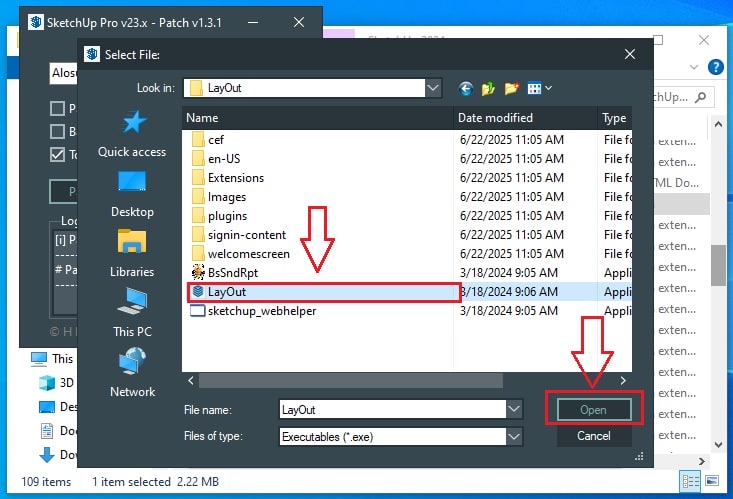Create a new folder icon
The width and height of the screenshot is (733, 499).
[511, 88]
